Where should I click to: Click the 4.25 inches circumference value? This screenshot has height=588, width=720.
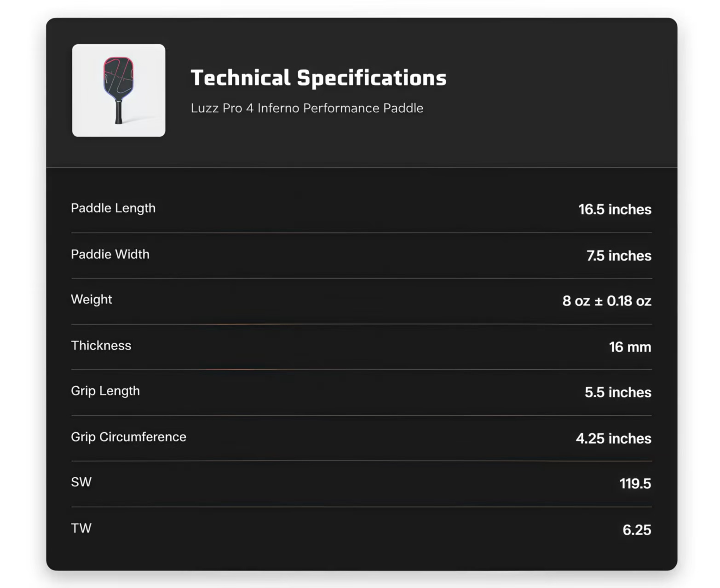pyautogui.click(x=613, y=439)
